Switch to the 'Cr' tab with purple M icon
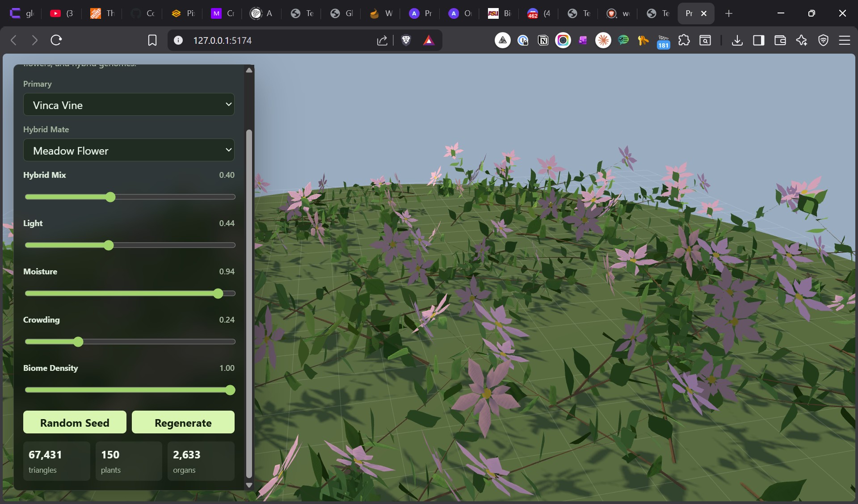Viewport: 858px width, 504px height. pyautogui.click(x=223, y=13)
